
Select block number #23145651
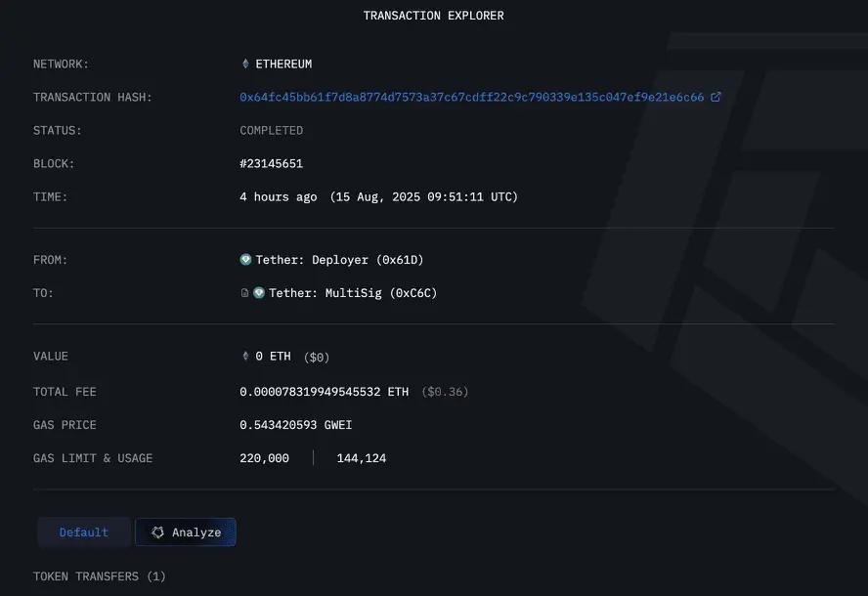(x=272, y=164)
